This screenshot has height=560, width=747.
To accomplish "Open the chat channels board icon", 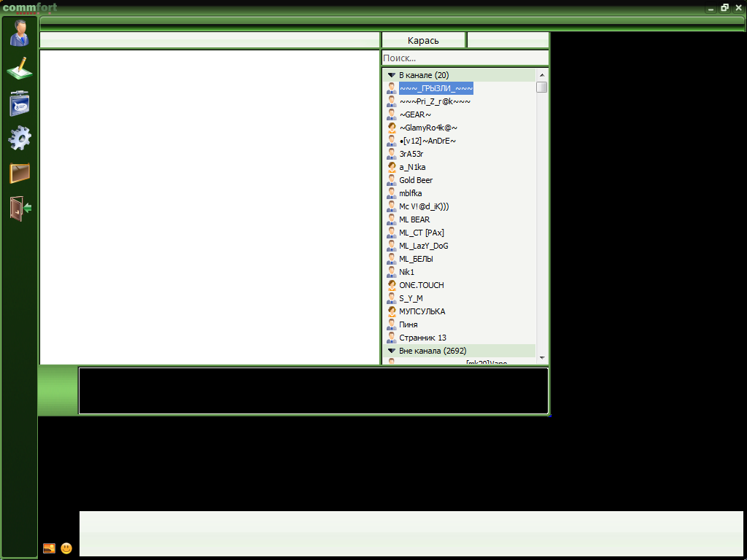I will click(x=20, y=104).
